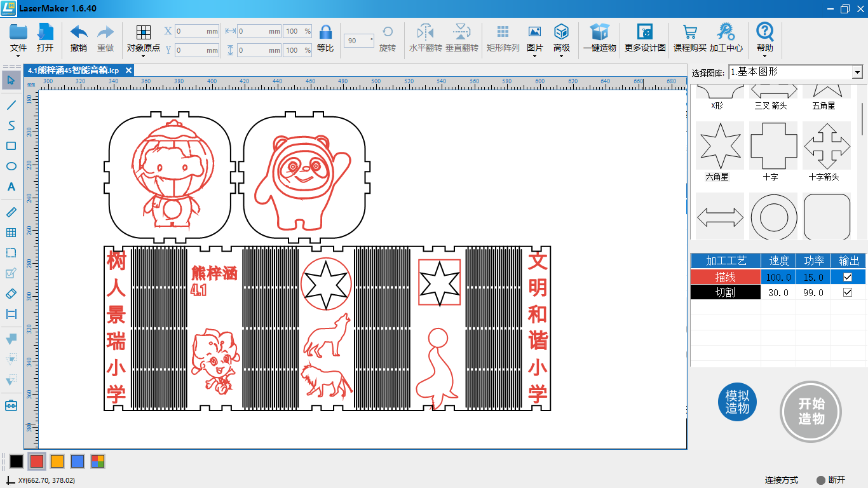The image size is (868, 488).
Task: Open the 图片 (Image) tool
Action: point(534,32)
